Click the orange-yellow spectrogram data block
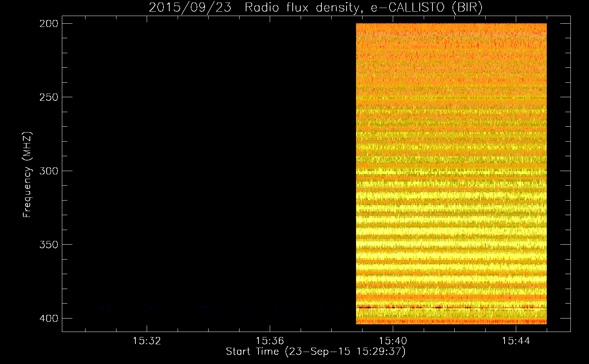 coord(451,174)
